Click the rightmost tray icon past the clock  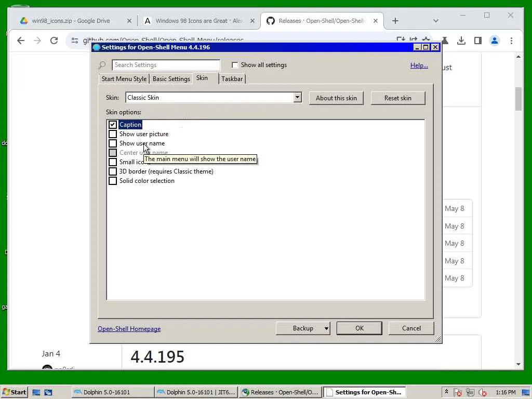coord(526,393)
